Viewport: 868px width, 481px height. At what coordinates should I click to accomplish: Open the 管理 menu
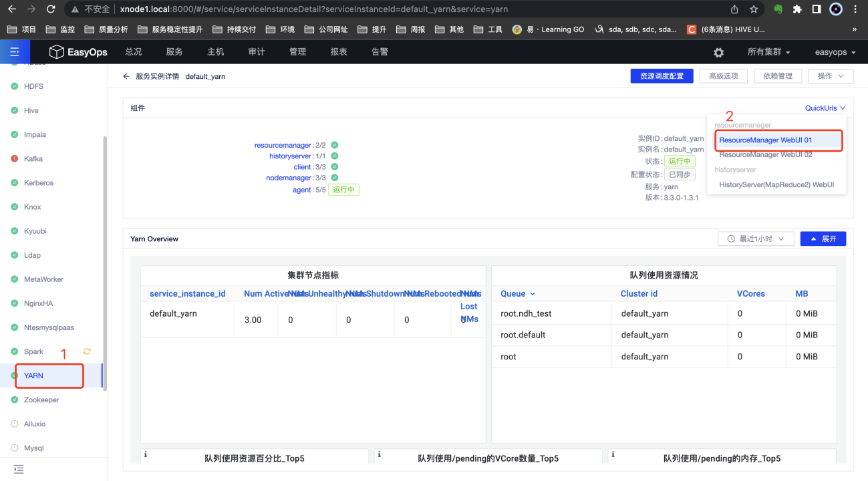(x=298, y=52)
